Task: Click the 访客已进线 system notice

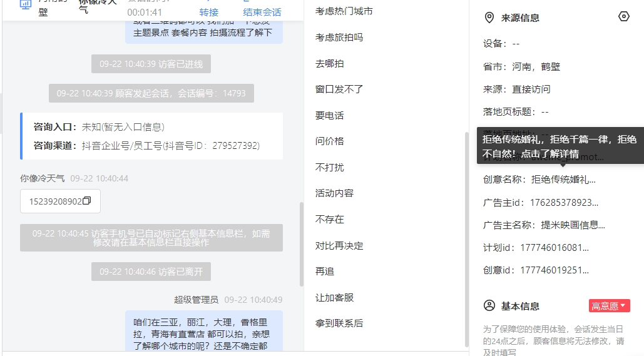Action: click(x=151, y=64)
